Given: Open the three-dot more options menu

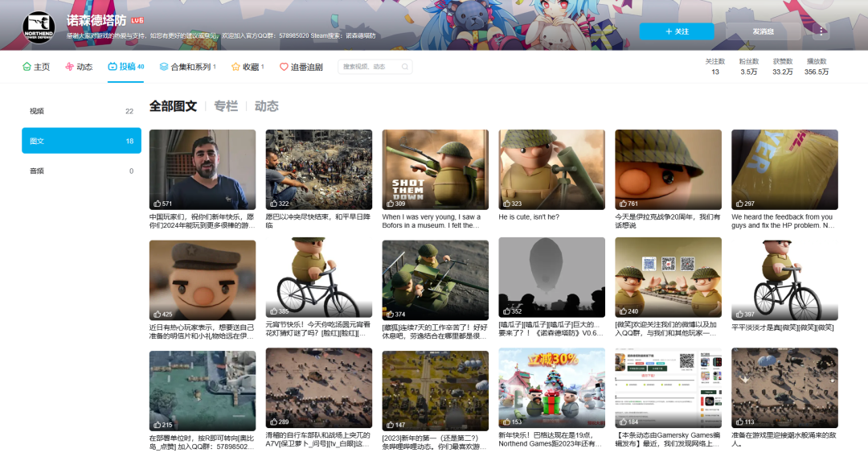Looking at the screenshot, I should tap(821, 31).
